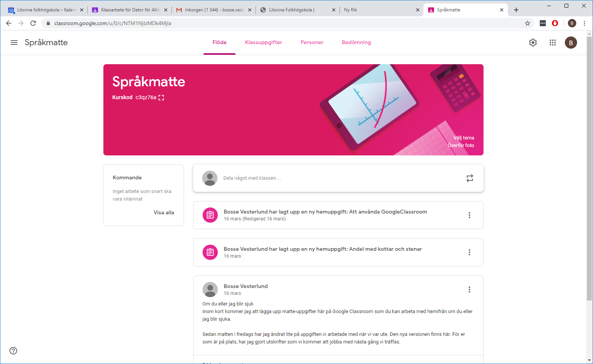Click the dark extension icon beside the star
The width and height of the screenshot is (593, 364).
[543, 23]
